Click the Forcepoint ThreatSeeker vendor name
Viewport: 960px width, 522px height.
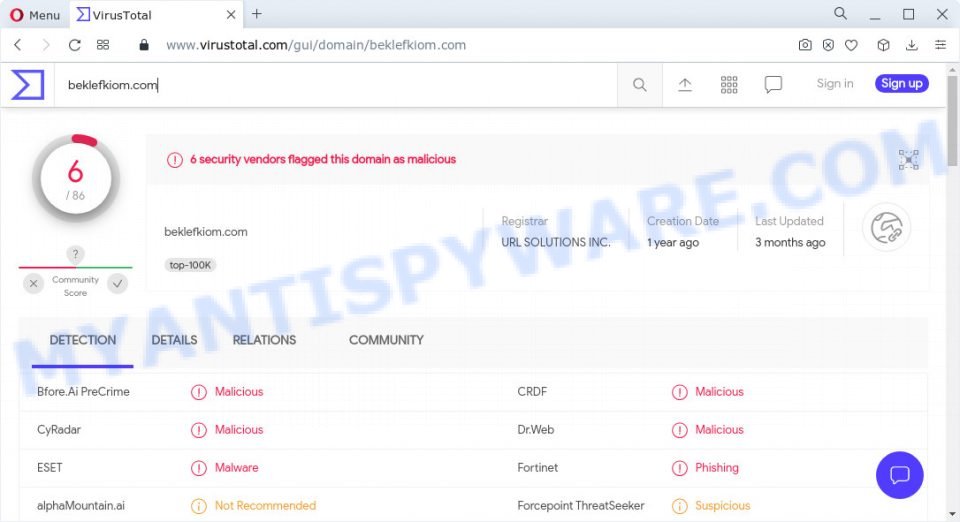(x=581, y=505)
